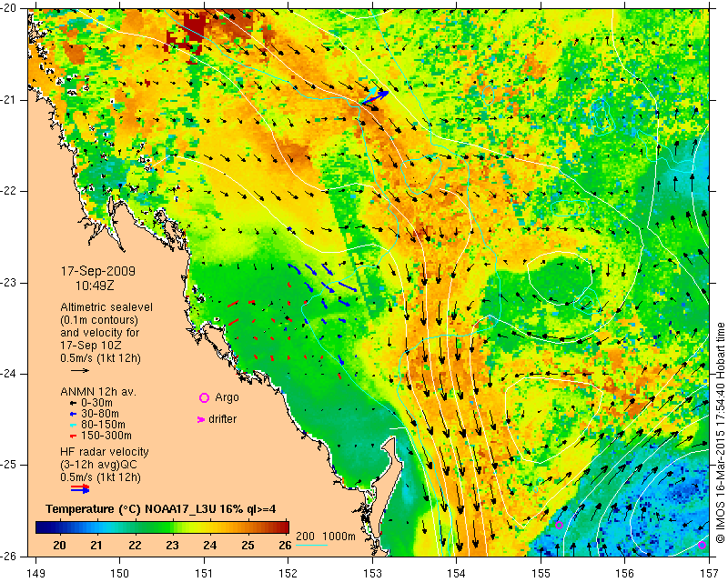Click the black 0-30m arrow legend symbol

click(73, 403)
